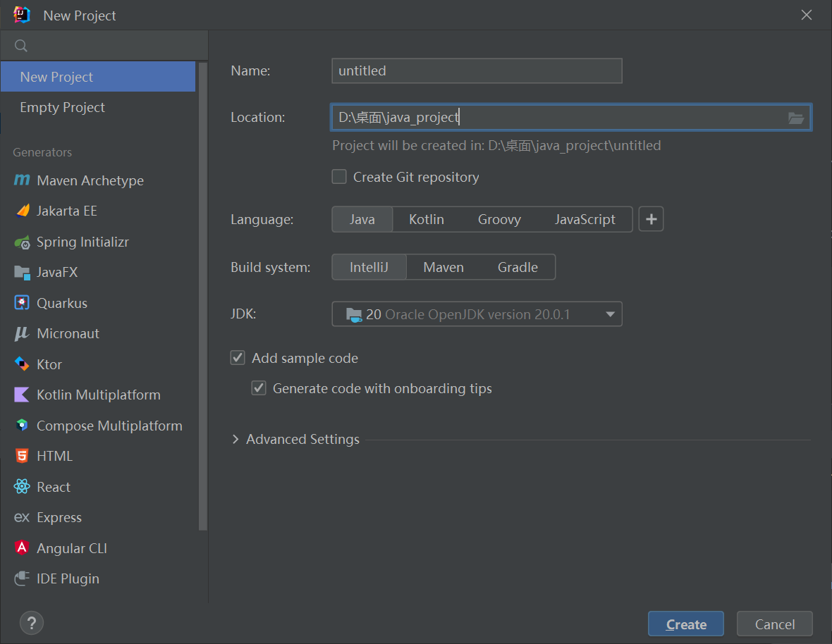
Task: Select the Jakarta EE generator label
Action: click(x=67, y=211)
